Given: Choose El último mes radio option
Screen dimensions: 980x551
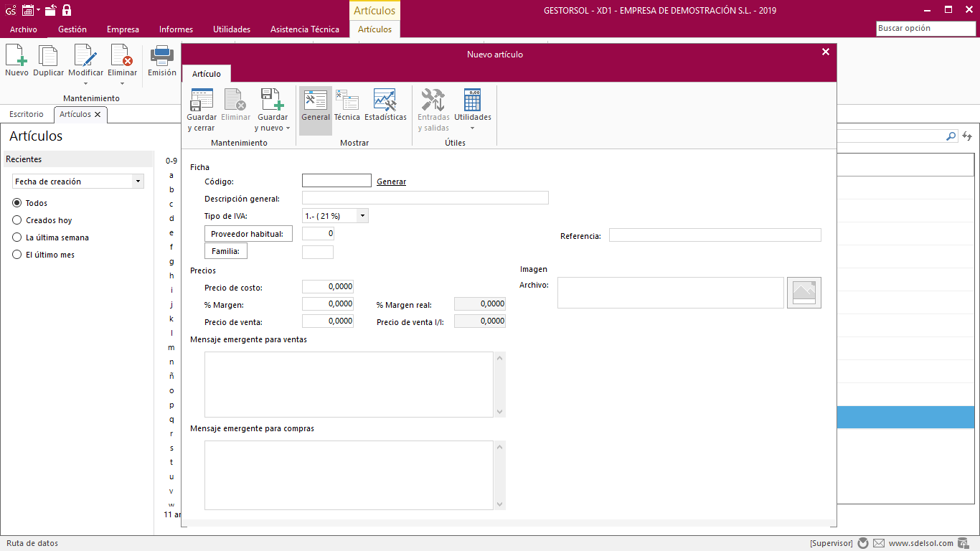Looking at the screenshot, I should pos(17,255).
